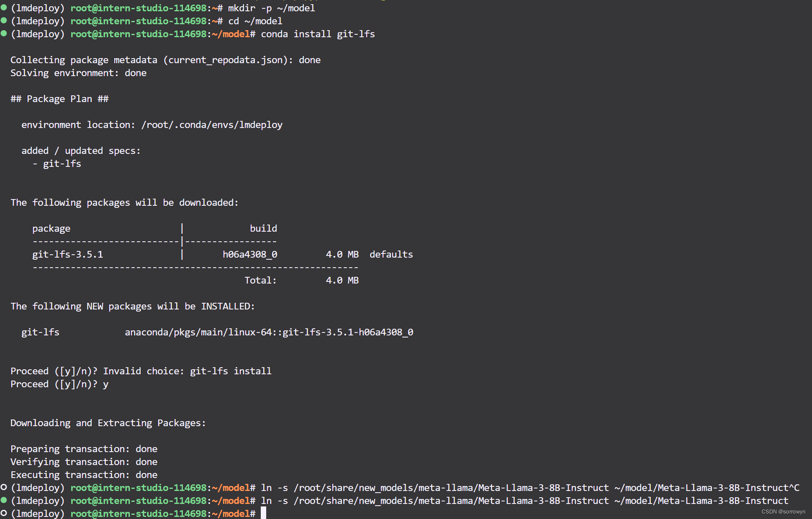Click the green dot beside the completed ln -s command

pyautogui.click(x=4, y=500)
